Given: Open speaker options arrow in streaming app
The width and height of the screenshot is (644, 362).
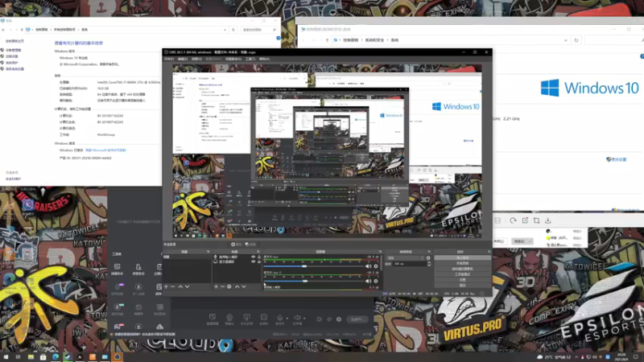Looking at the screenshot, I should (304, 318).
